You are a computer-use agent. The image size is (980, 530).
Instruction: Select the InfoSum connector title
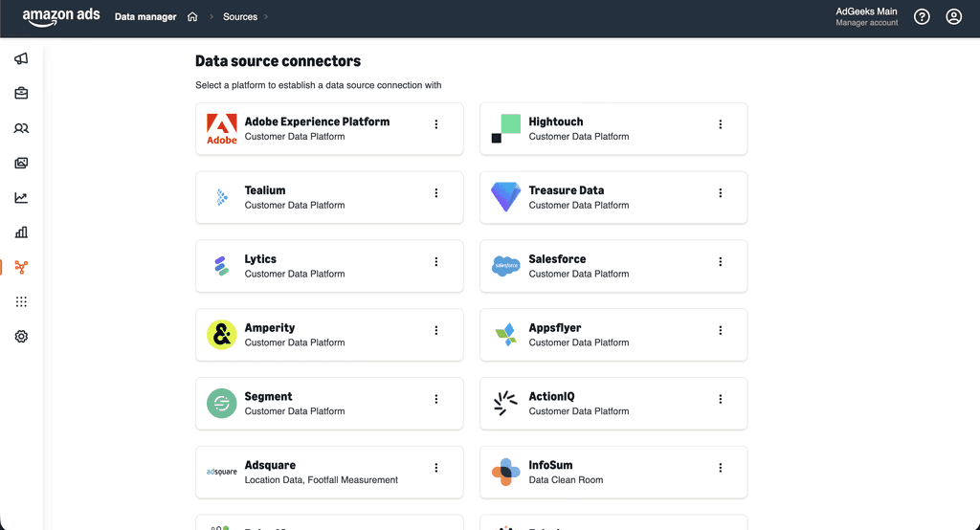(x=550, y=466)
